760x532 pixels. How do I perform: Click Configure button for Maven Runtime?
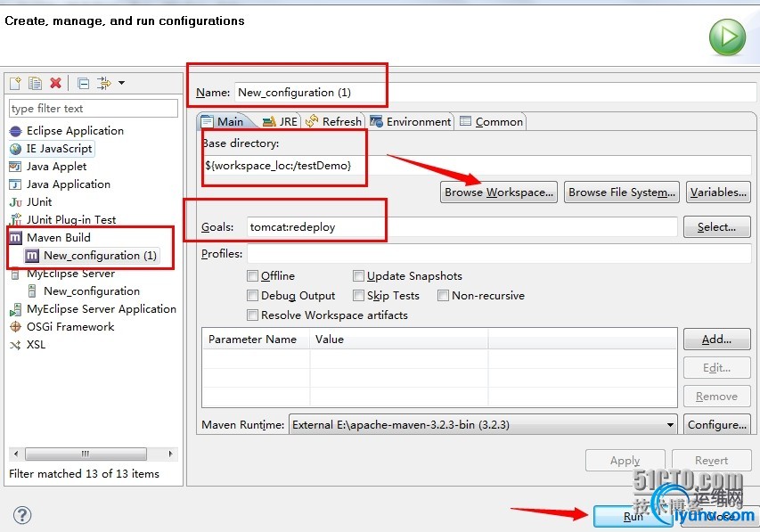(717, 425)
